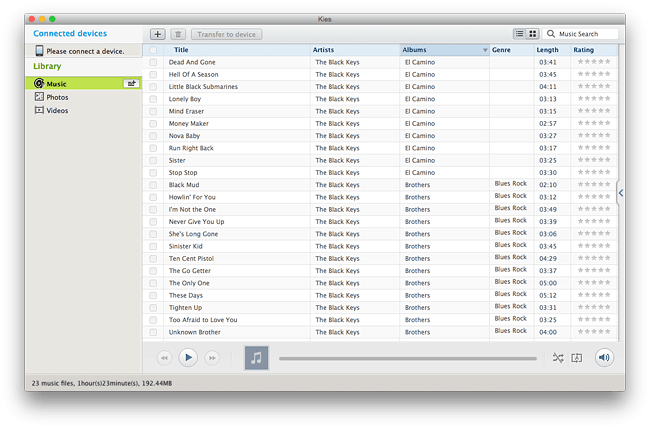Image resolution: width=650 pixels, height=430 pixels.
Task: Click the 23 music files status text
Action: pyautogui.click(x=102, y=383)
